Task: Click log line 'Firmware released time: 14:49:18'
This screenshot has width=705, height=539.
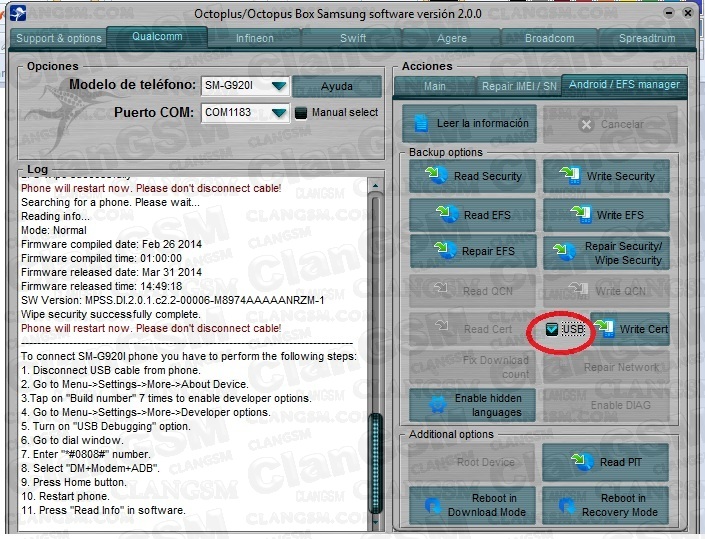Action: (x=102, y=286)
